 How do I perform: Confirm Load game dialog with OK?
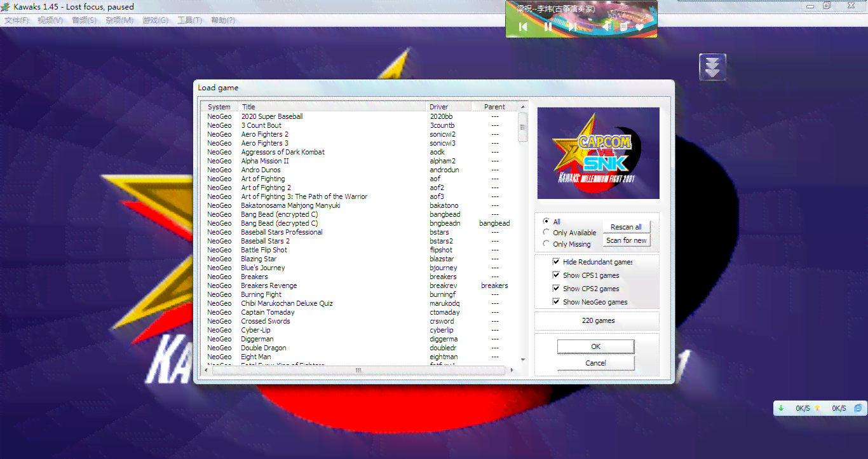595,346
